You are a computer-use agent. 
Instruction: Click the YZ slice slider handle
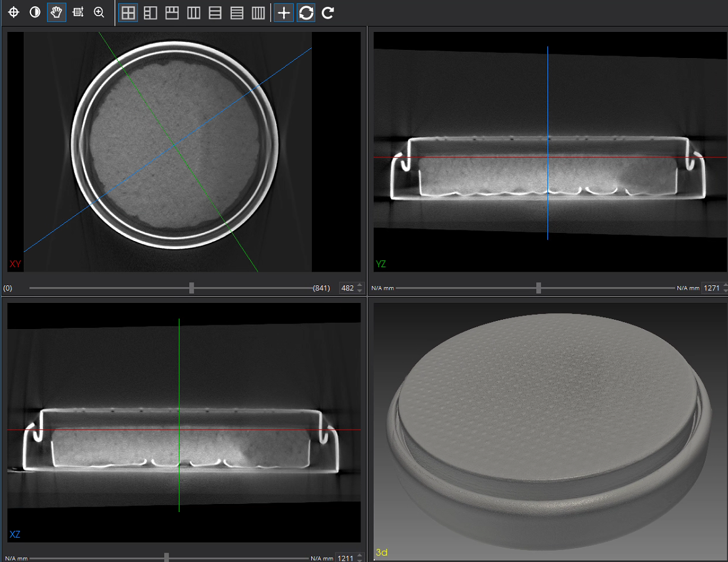[x=539, y=288]
